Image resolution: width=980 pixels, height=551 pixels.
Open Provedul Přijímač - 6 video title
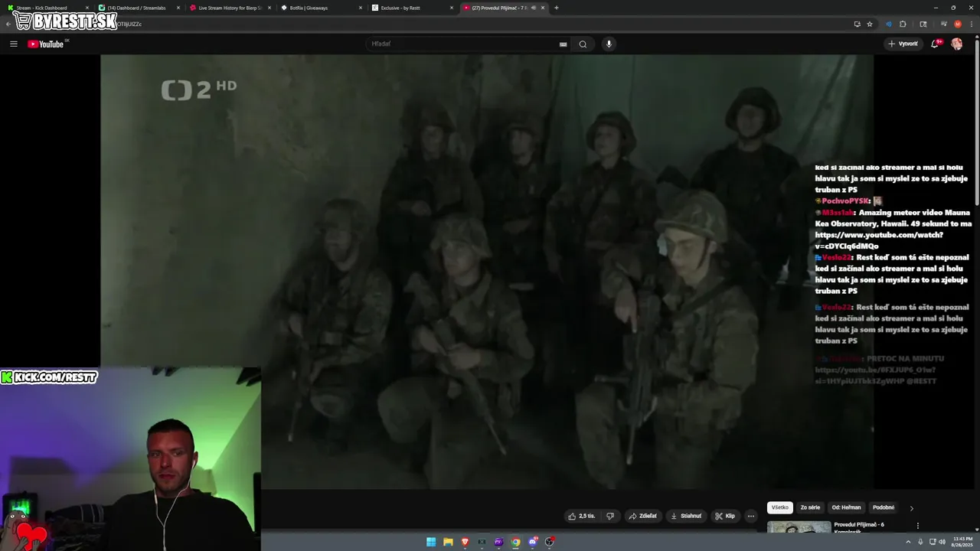pyautogui.click(x=859, y=527)
